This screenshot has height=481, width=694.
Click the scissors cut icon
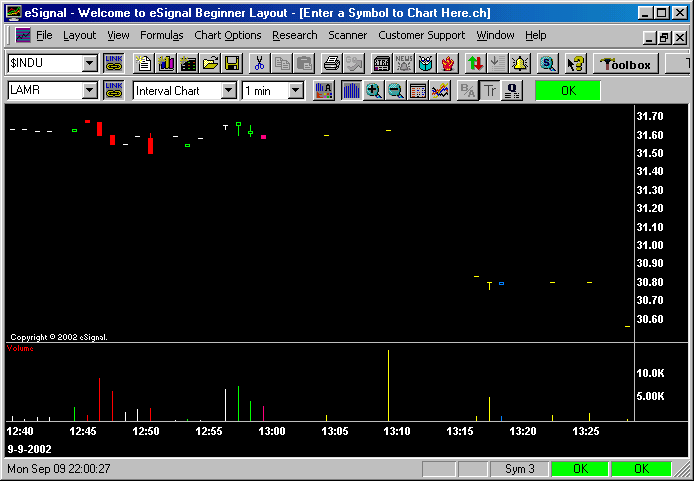click(260, 64)
